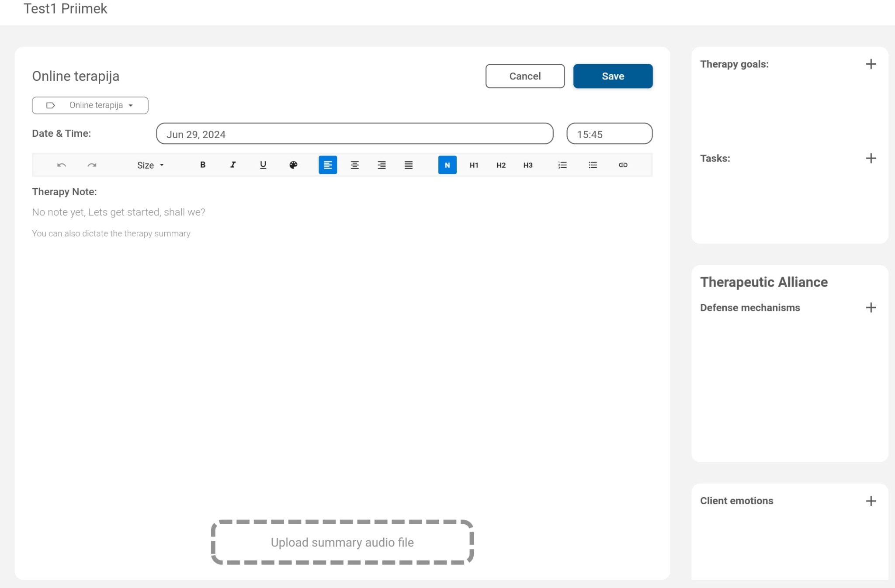Screen dimensions: 895x588
Task: Toggle Italic formatting on
Action: 232,165
